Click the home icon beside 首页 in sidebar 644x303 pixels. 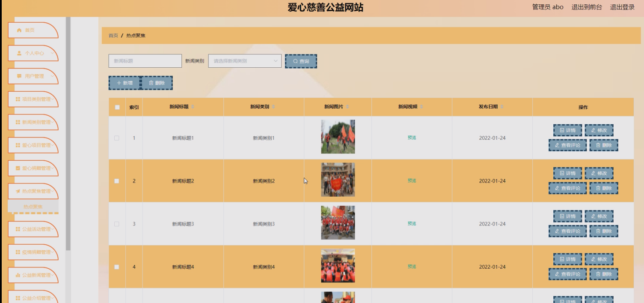point(19,30)
